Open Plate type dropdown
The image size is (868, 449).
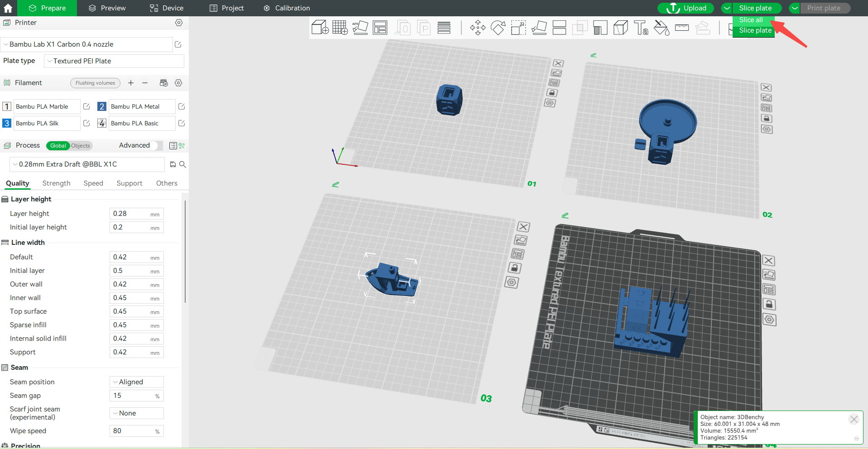(x=114, y=61)
